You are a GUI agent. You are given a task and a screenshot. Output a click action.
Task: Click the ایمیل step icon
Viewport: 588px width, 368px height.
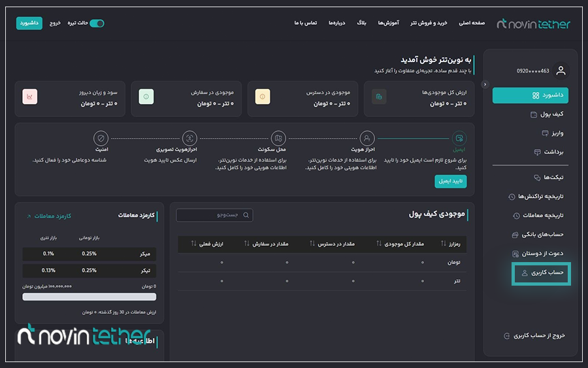click(459, 139)
